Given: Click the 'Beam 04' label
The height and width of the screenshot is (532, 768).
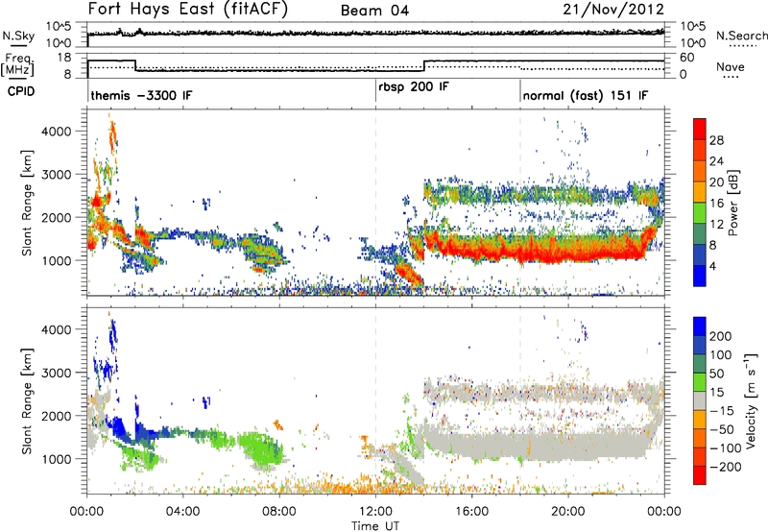Looking at the screenshot, I should click(375, 11).
